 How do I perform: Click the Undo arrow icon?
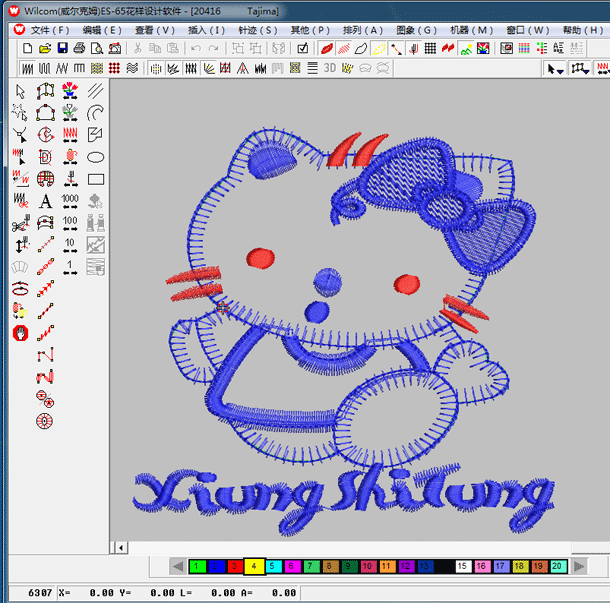(196, 48)
